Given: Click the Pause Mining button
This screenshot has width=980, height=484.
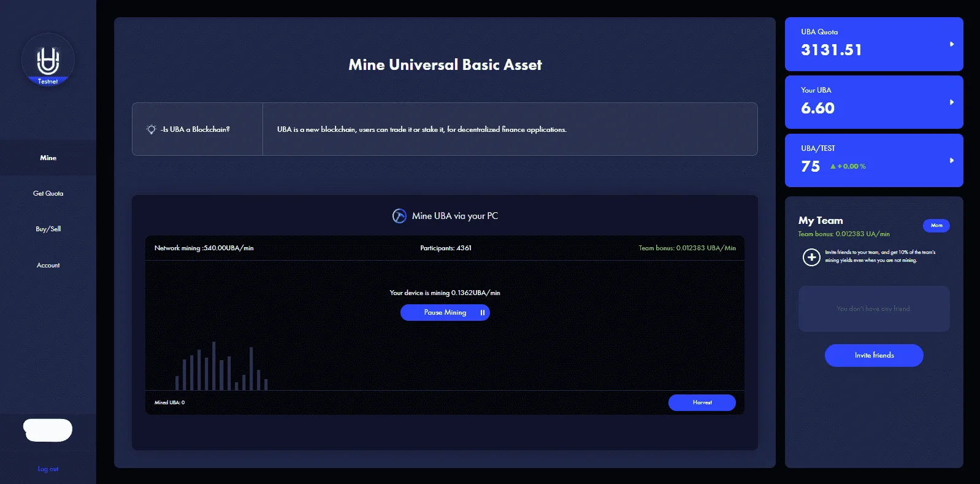Looking at the screenshot, I should click(445, 313).
